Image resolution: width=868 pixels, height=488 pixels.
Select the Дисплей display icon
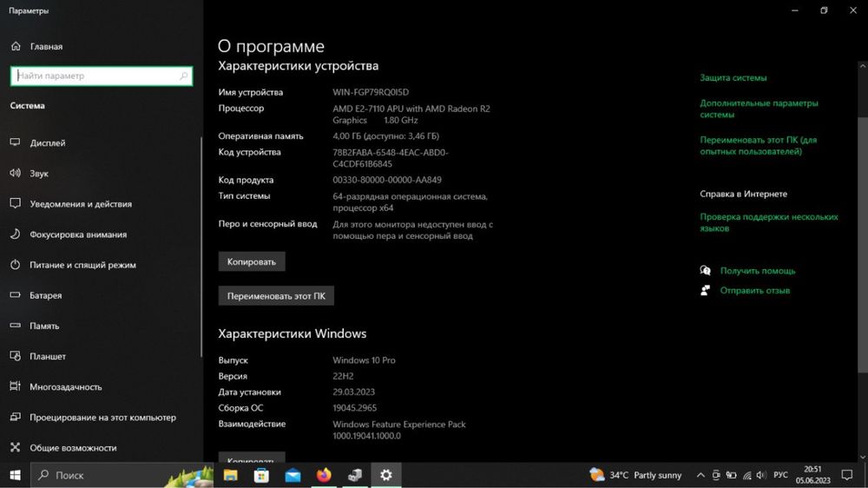[x=16, y=143]
